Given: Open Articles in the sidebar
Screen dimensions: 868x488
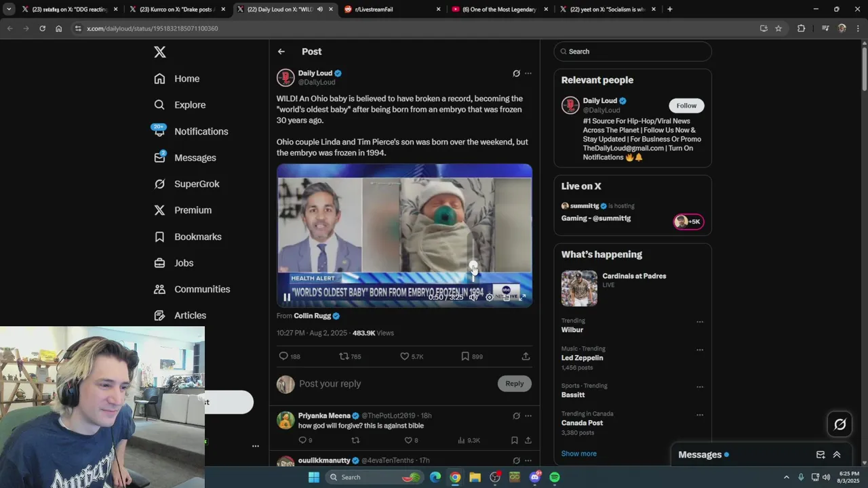Looking at the screenshot, I should point(180,315).
